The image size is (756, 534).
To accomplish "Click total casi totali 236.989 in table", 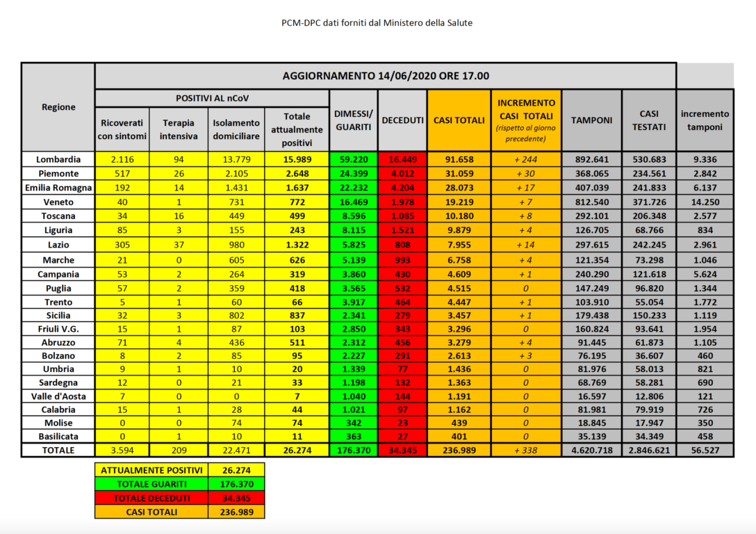I will point(459,450).
